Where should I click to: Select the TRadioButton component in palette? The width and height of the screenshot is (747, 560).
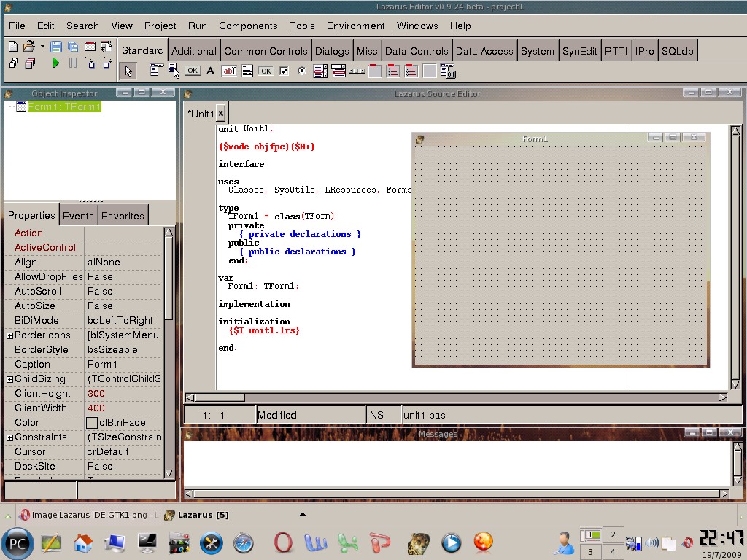coord(302,71)
